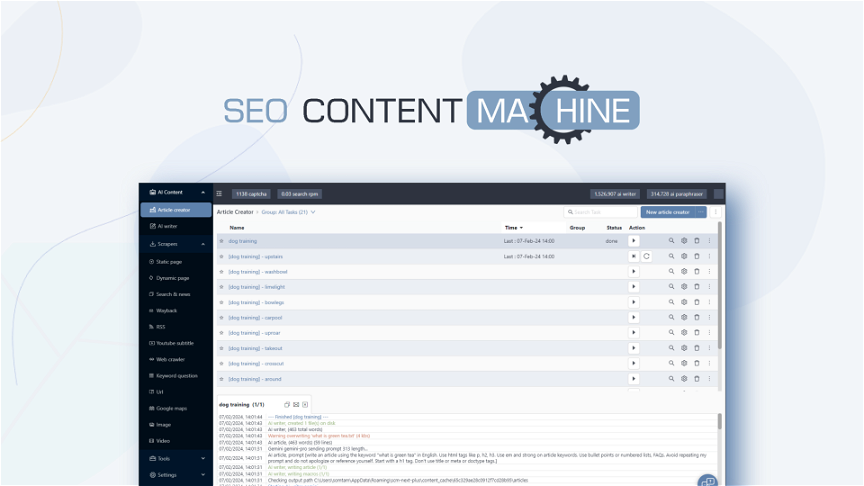
Task: Star the 'takeout' dog training task
Action: [x=221, y=348]
